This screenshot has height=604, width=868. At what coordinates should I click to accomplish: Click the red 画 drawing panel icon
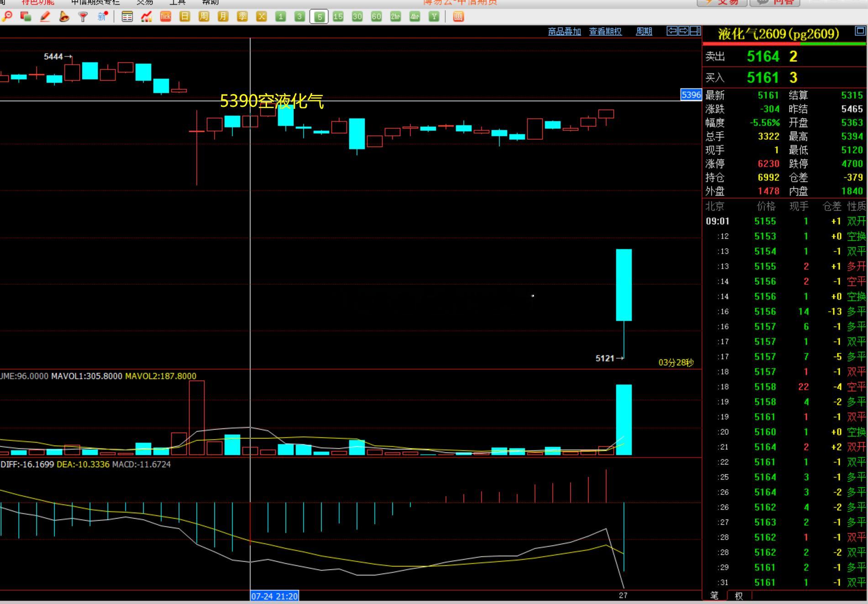[459, 17]
